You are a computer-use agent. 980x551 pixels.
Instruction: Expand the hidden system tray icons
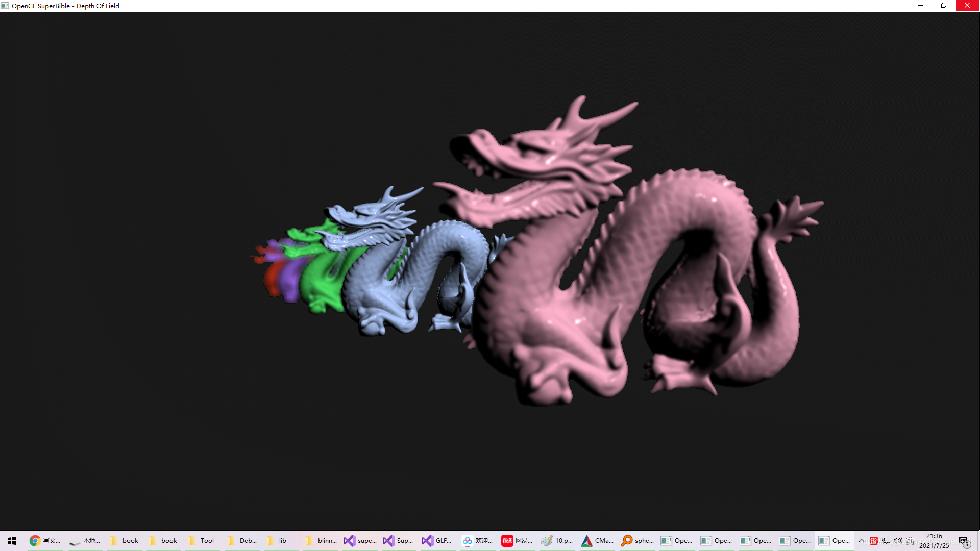point(862,541)
